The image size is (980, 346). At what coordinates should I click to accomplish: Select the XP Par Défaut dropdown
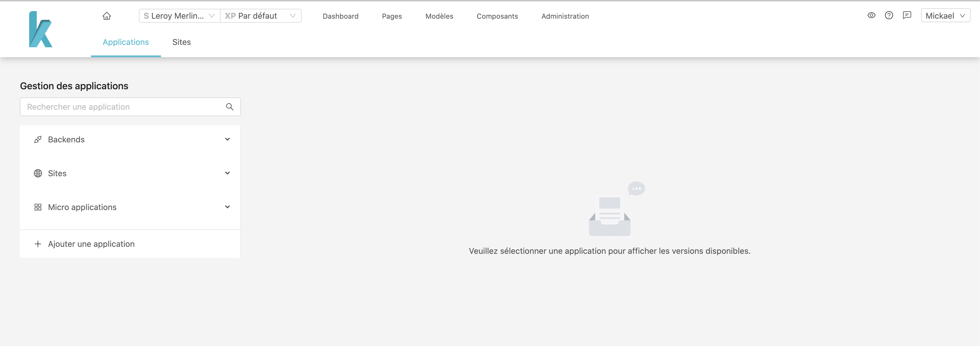(260, 16)
